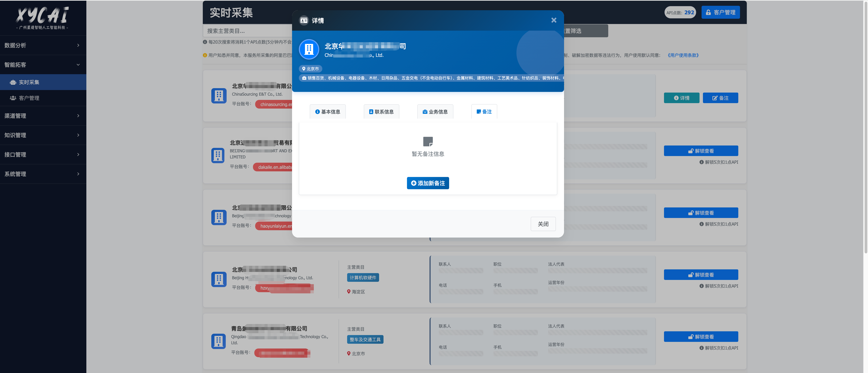Collapse 智能拓客 sidebar menu

43,65
